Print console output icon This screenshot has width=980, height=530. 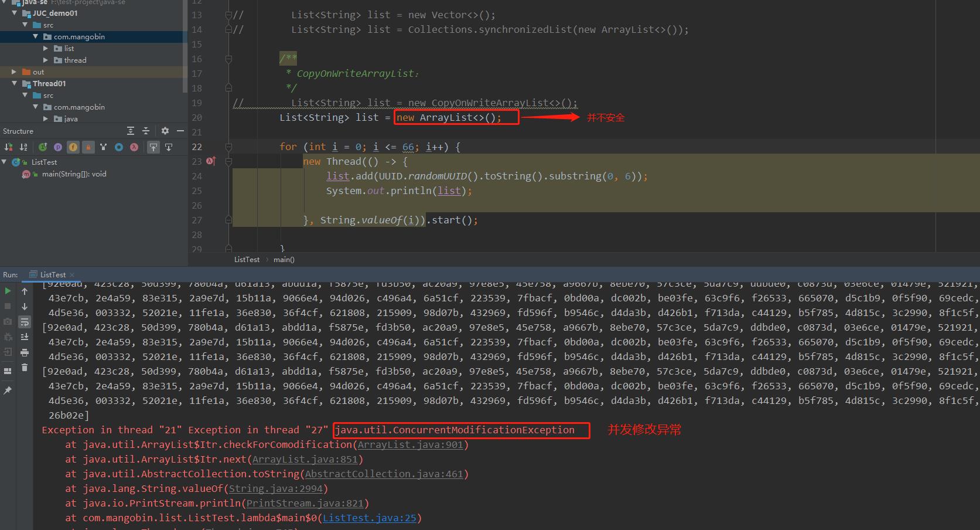tap(25, 352)
